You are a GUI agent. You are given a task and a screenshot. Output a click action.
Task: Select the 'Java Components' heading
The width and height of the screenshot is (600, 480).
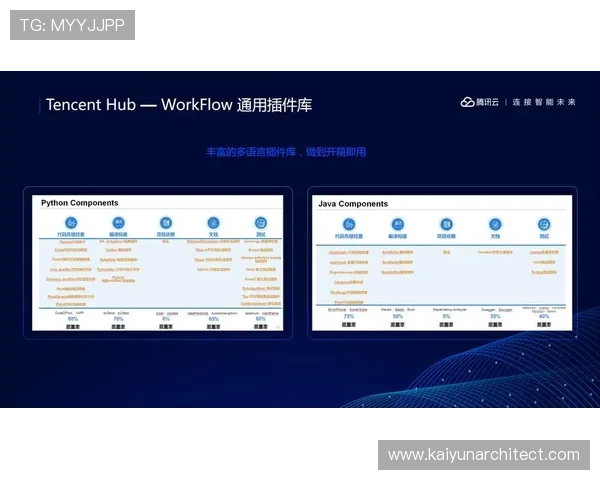pyautogui.click(x=353, y=204)
